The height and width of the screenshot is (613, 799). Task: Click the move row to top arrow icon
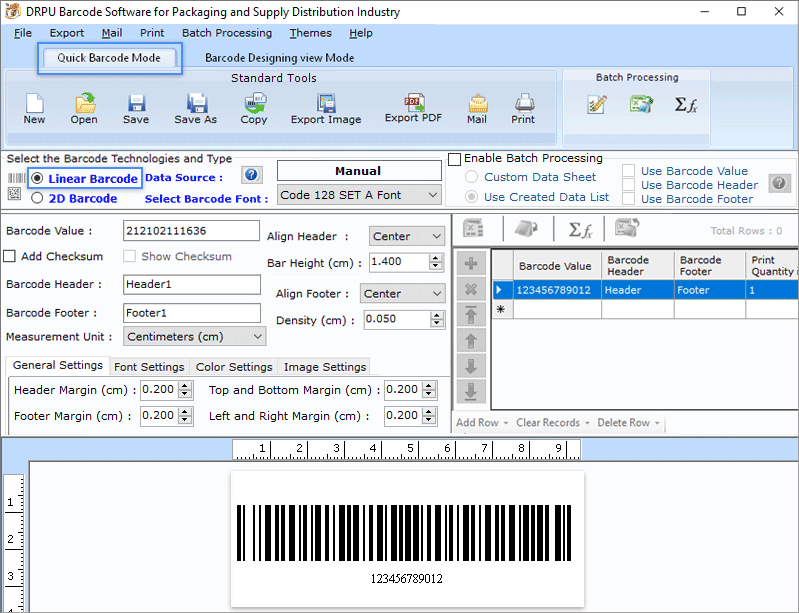point(471,315)
